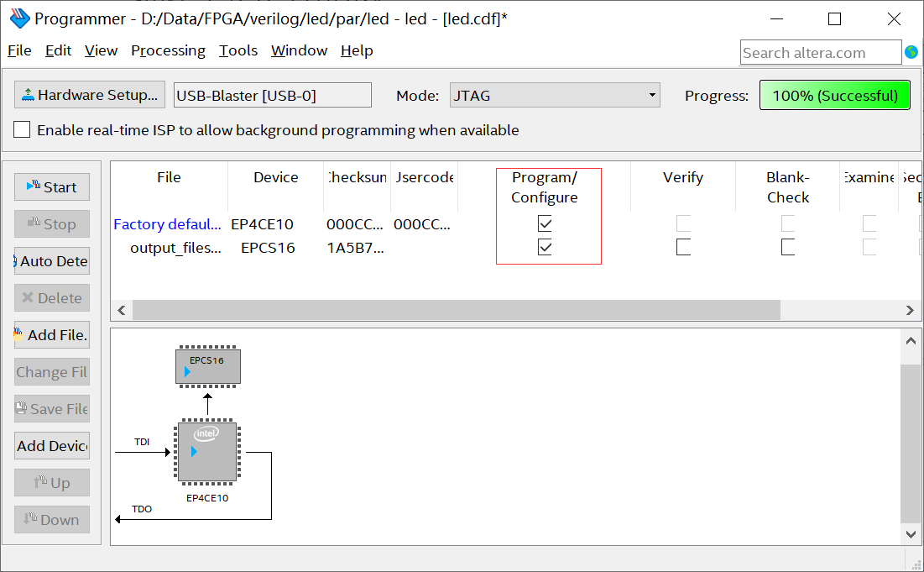This screenshot has width=924, height=572.
Task: Click the 1A5B7... checksum cell
Action: [x=355, y=248]
